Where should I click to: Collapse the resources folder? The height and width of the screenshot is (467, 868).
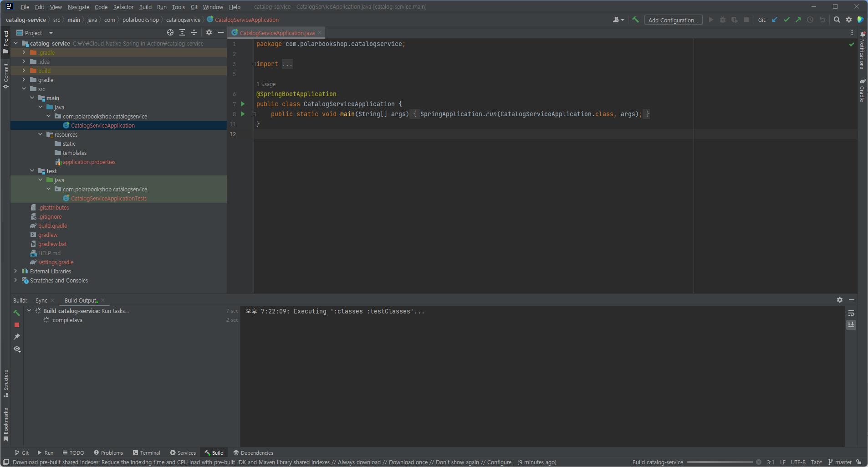click(x=40, y=134)
